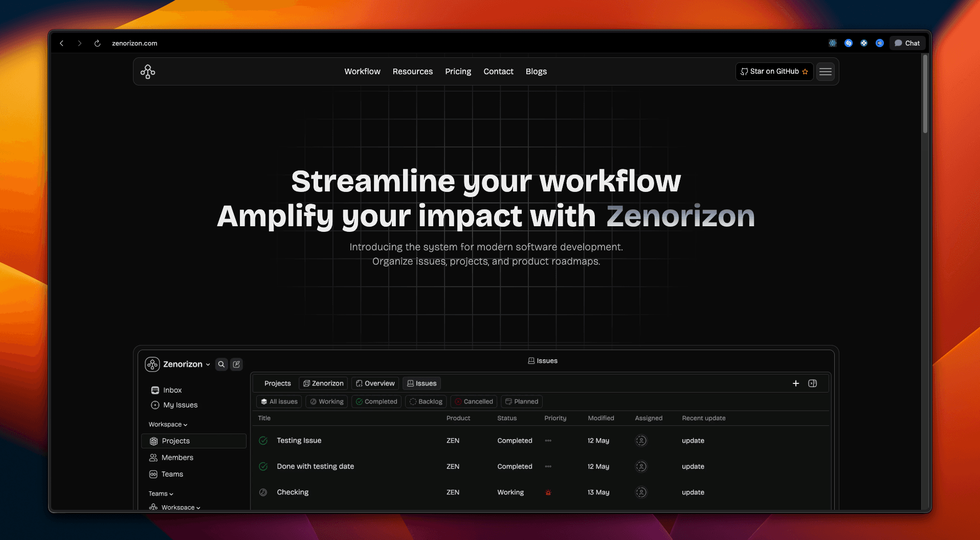This screenshot has height=540, width=980.
Task: Click the compose new issue icon
Action: tap(236, 364)
